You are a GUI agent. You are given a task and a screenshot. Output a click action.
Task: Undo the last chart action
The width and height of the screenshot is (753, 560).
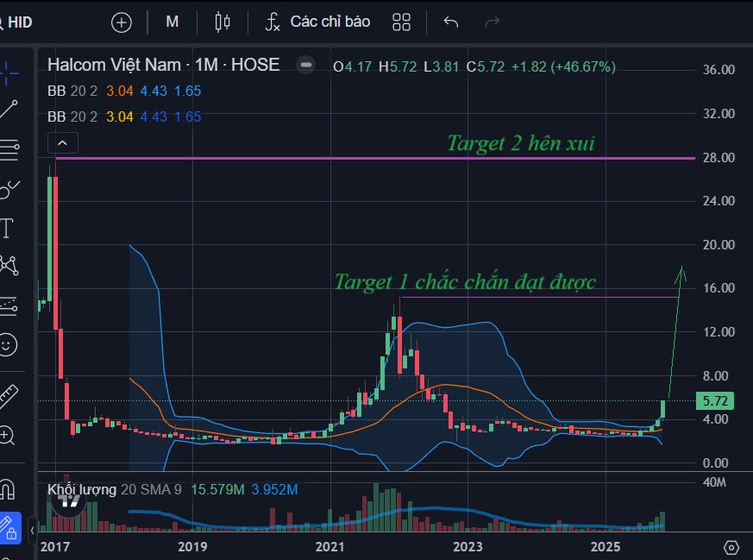451,22
